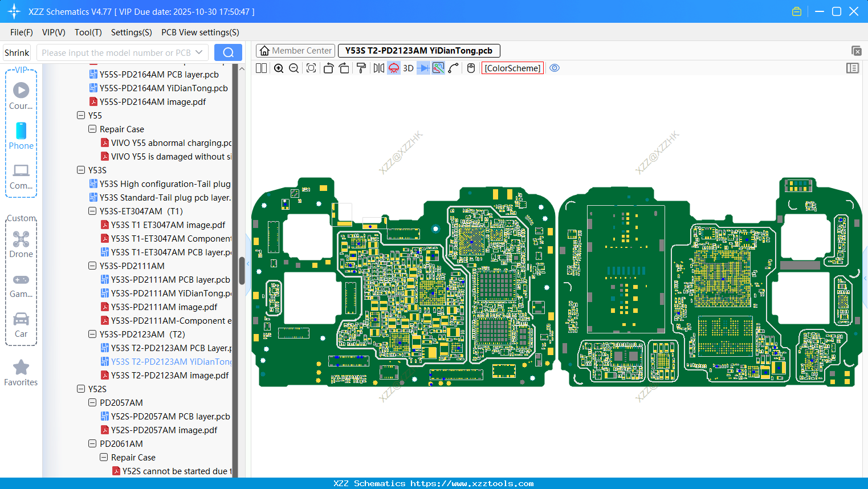Click the paint roller icon
Screen dimensions: 868x489
[361, 68]
